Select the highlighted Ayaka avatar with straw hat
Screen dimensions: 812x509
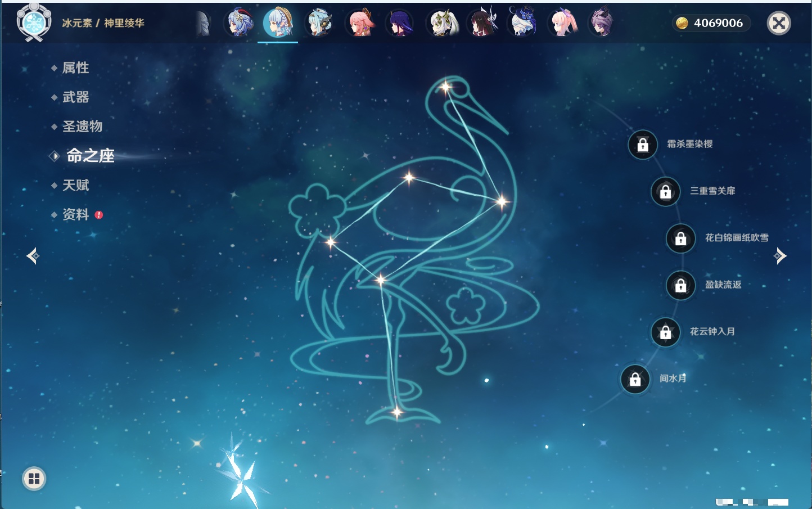coord(278,23)
